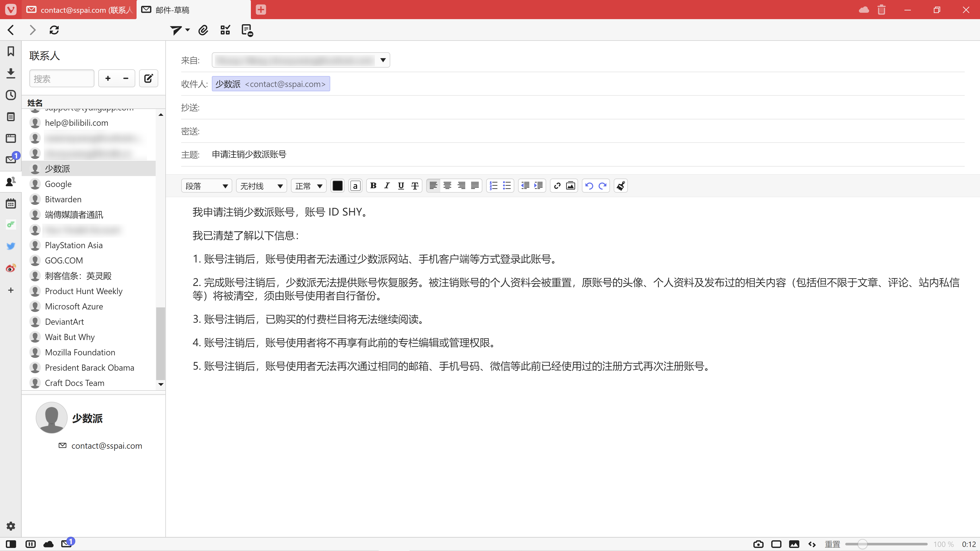The image size is (980, 551).
Task: Click the 重置 zoom reset button
Action: (x=832, y=544)
